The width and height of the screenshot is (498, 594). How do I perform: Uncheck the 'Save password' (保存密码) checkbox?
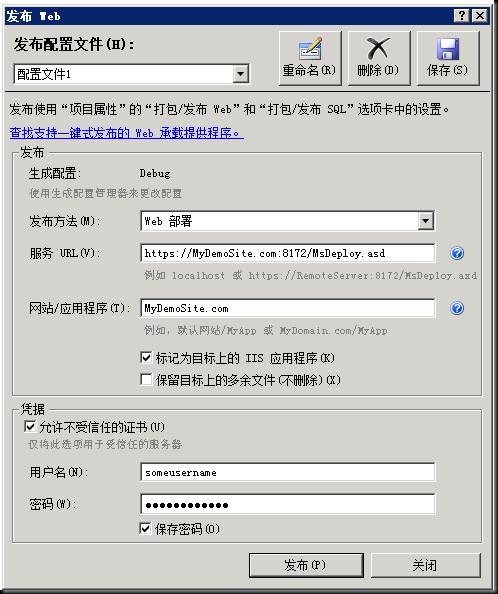pos(145,528)
